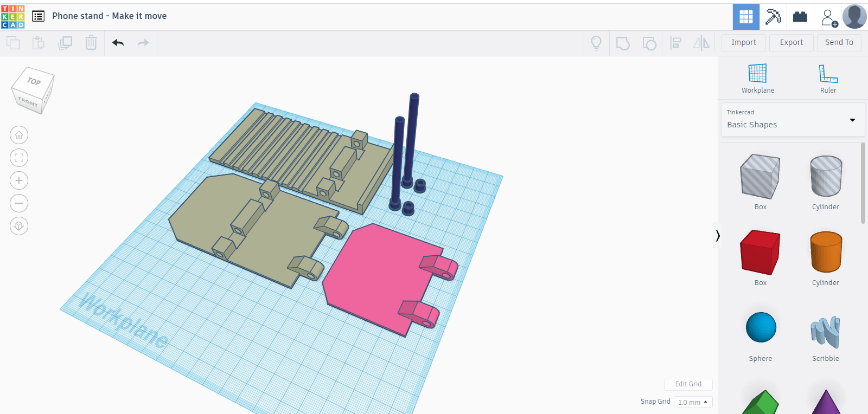Zoom out with minus icon
This screenshot has height=414, width=868.
point(19,203)
